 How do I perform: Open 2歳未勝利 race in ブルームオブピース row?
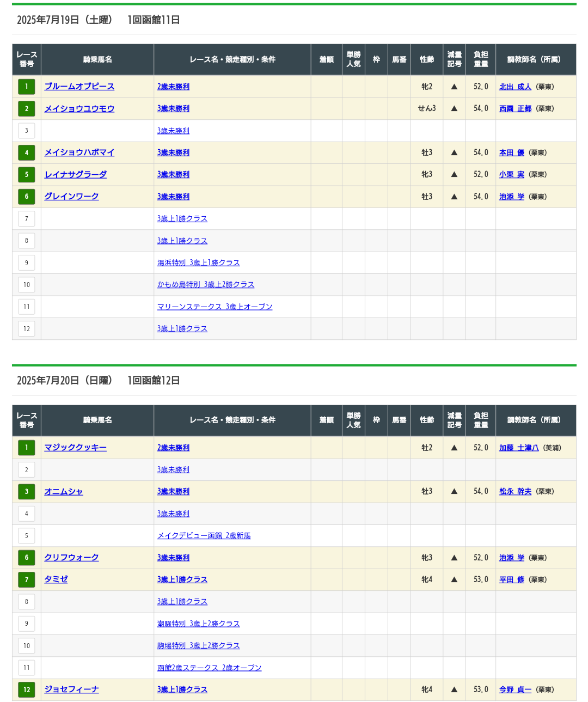tap(173, 87)
